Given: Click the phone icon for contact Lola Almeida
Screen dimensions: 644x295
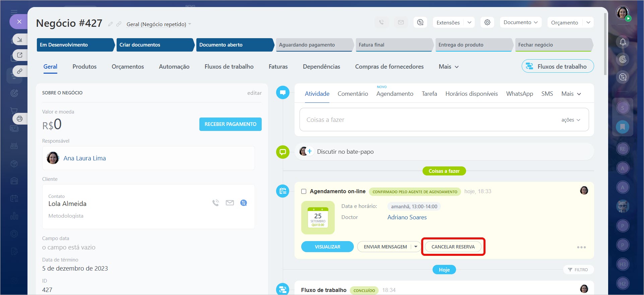Looking at the screenshot, I should click(x=215, y=203).
